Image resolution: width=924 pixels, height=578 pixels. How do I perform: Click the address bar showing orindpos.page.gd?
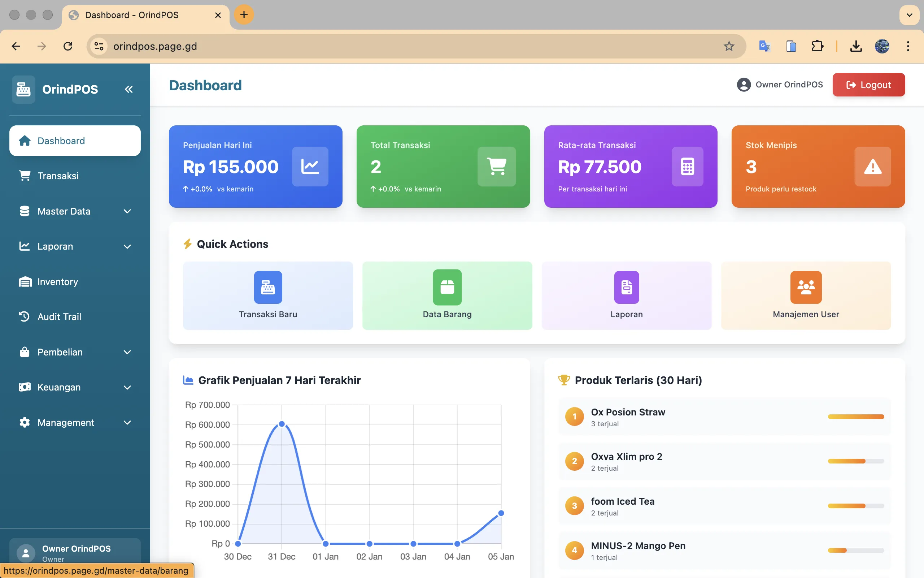[x=416, y=46]
